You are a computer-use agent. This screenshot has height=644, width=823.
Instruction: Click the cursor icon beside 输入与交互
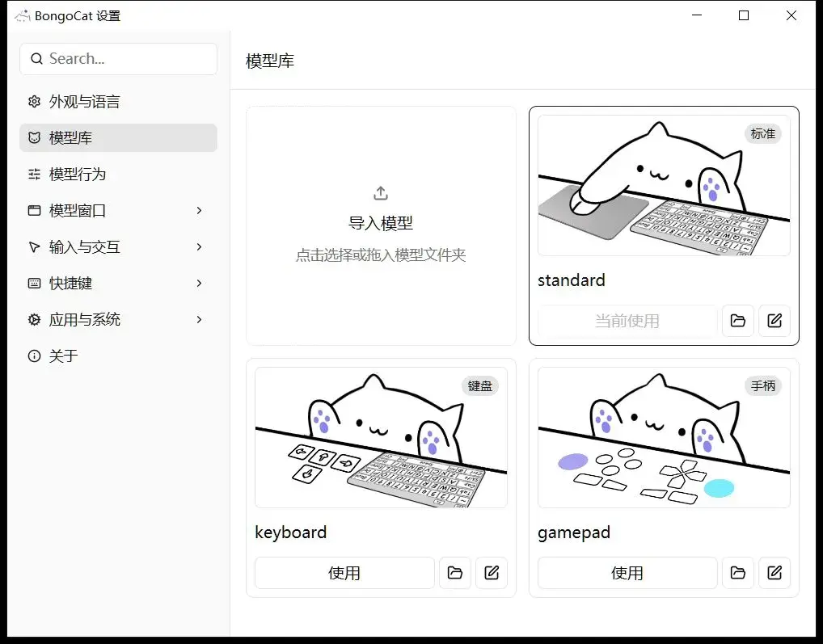(34, 247)
